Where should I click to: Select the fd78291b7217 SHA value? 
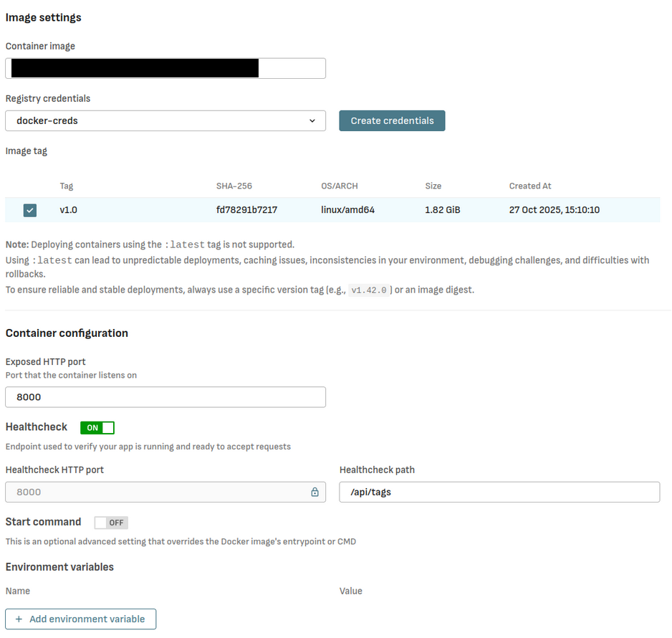point(246,210)
